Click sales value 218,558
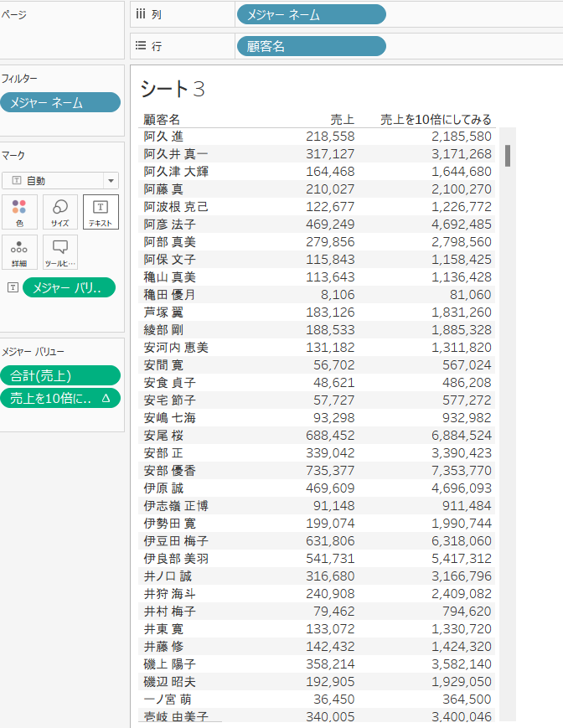The image size is (563, 728). click(x=330, y=137)
